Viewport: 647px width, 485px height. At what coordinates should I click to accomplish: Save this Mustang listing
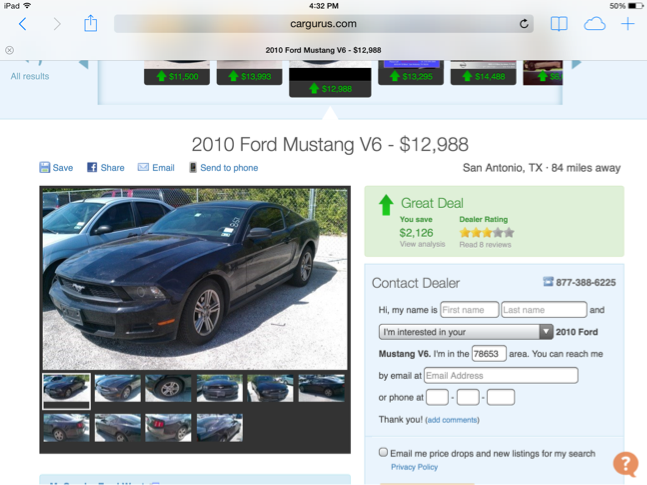tap(56, 168)
